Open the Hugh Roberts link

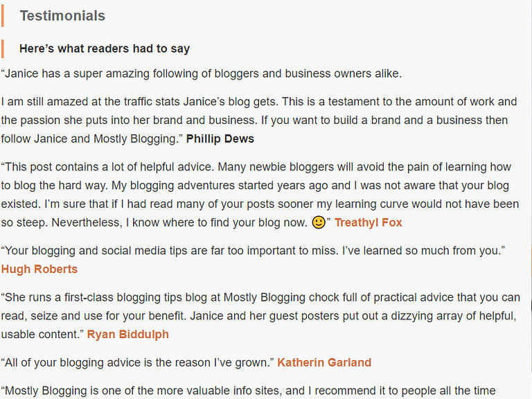tap(39, 269)
